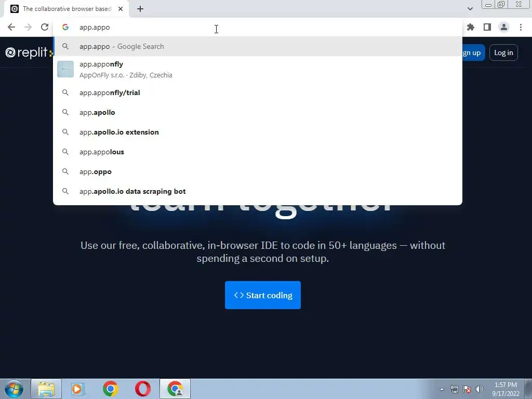Click the search icon beside app.apollo

tap(65, 112)
